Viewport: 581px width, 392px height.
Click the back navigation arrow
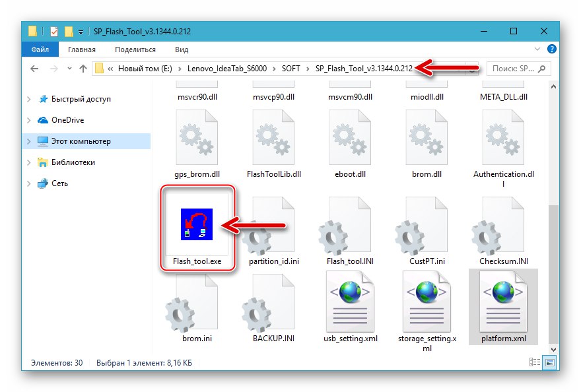(34, 68)
